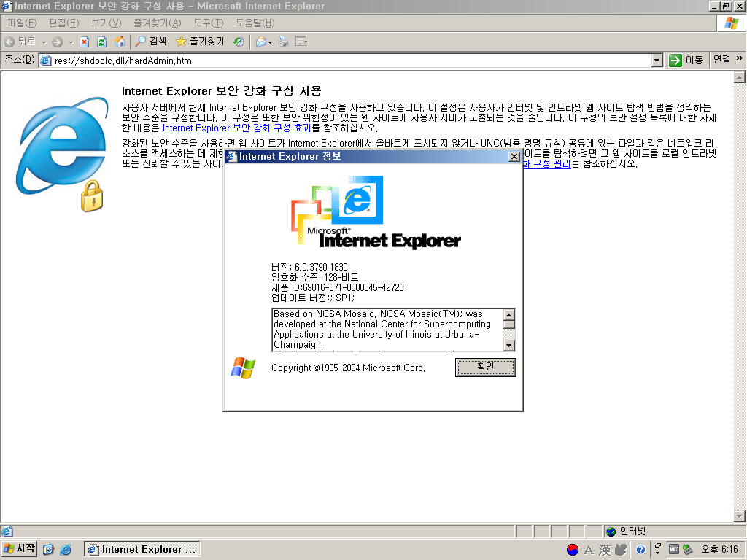The width and height of the screenshot is (747, 560).
Task: Click the license text box scroll up arrow
Action: click(508, 315)
